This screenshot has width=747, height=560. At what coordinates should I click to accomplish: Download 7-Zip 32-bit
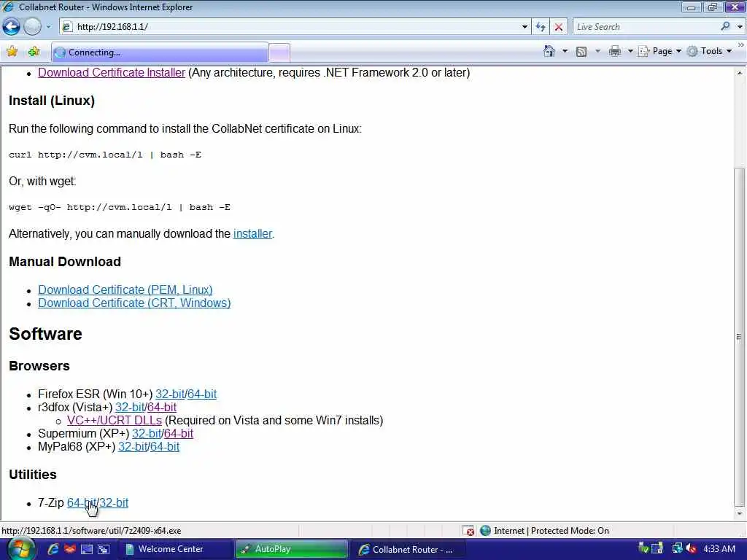click(114, 503)
